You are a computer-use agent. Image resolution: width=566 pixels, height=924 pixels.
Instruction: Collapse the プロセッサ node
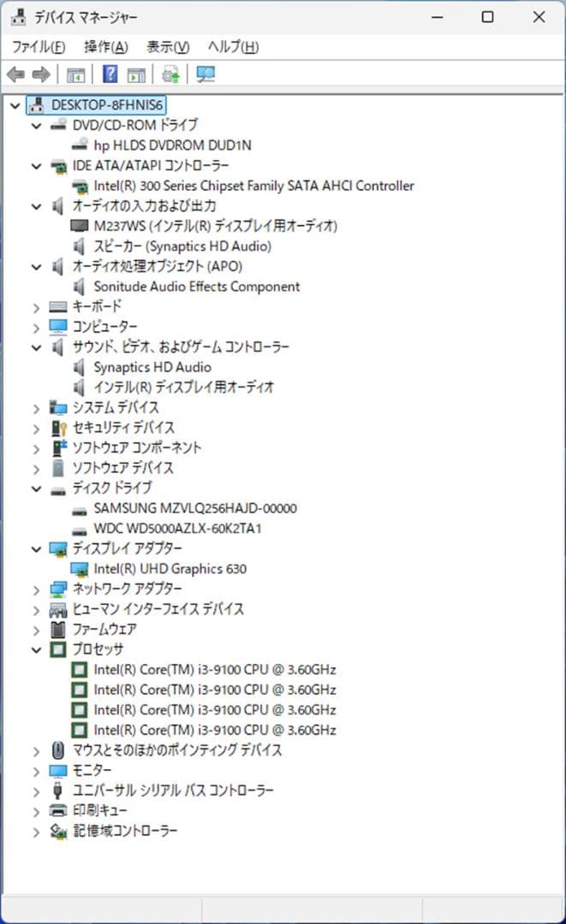pos(37,650)
